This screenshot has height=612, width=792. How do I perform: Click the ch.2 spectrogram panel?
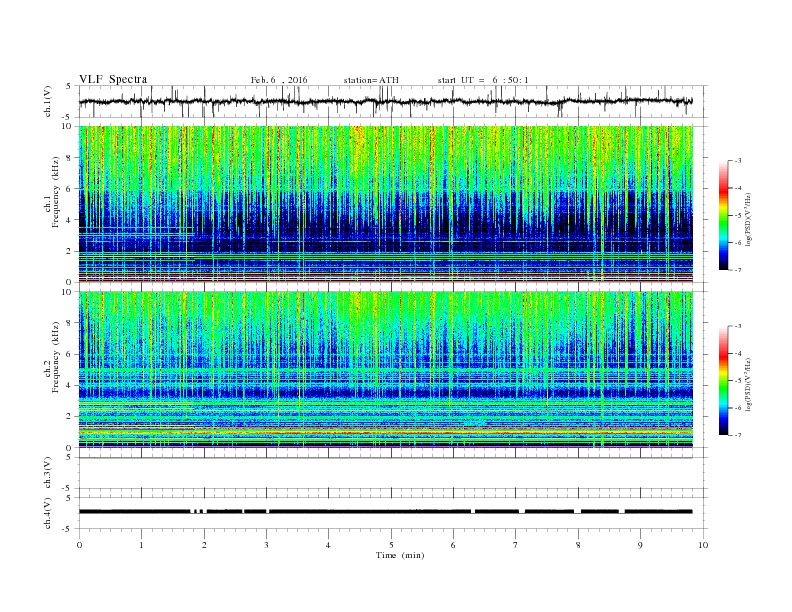pyautogui.click(x=386, y=370)
